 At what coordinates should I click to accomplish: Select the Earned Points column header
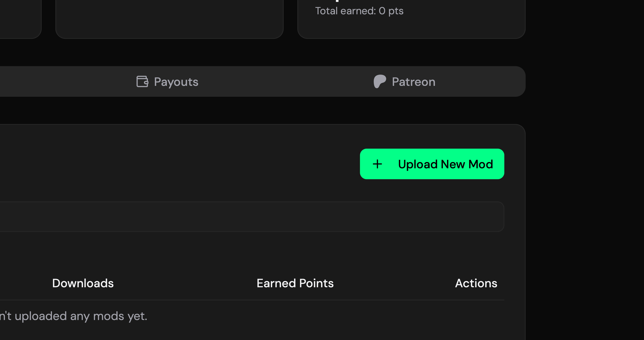tap(295, 283)
